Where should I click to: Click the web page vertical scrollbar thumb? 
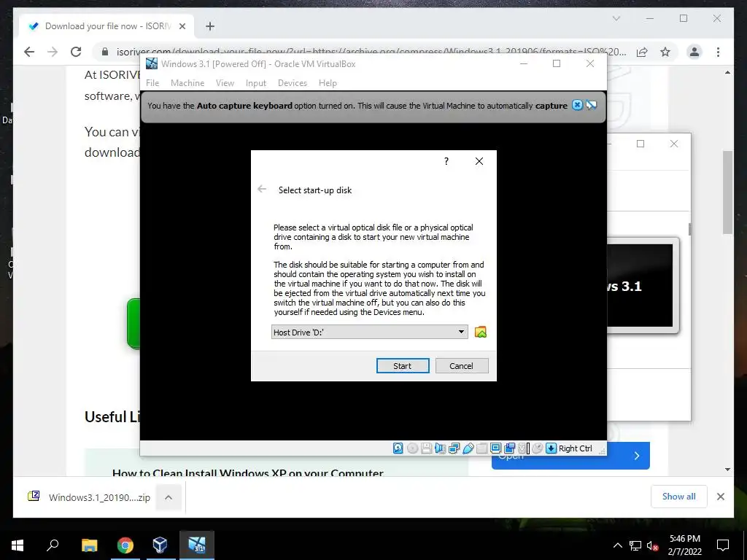727,192
